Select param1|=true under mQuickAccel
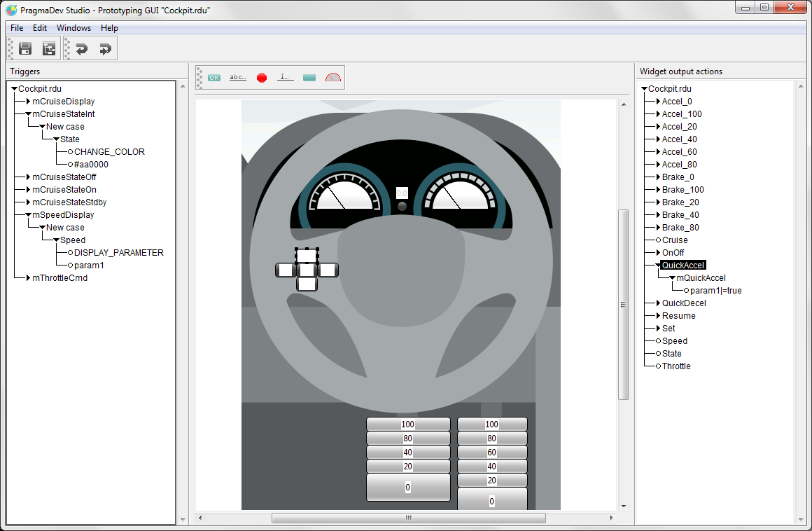Viewport: 812px width, 531px height. [x=715, y=291]
